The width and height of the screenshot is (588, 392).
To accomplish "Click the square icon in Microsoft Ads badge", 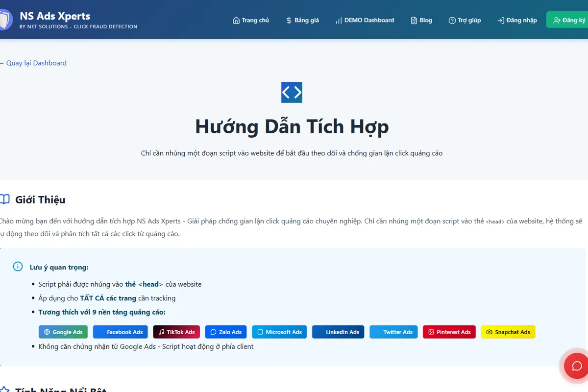I will tap(261, 332).
